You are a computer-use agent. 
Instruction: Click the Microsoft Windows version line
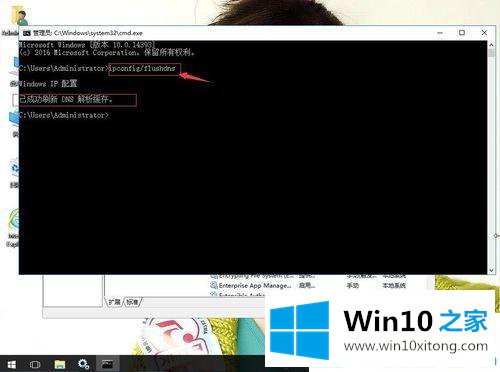pos(87,45)
